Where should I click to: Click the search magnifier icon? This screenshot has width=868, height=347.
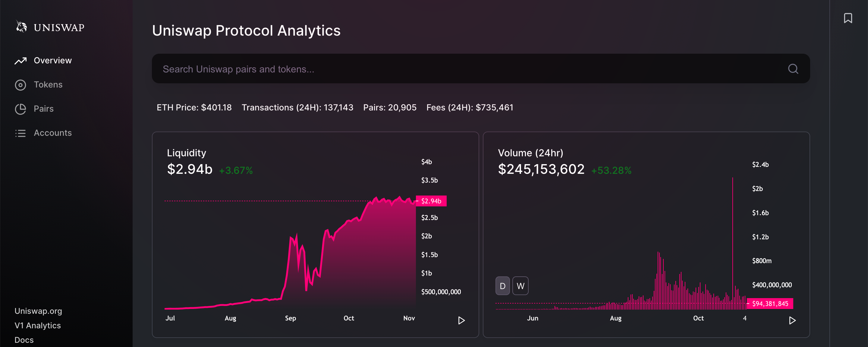coord(793,69)
